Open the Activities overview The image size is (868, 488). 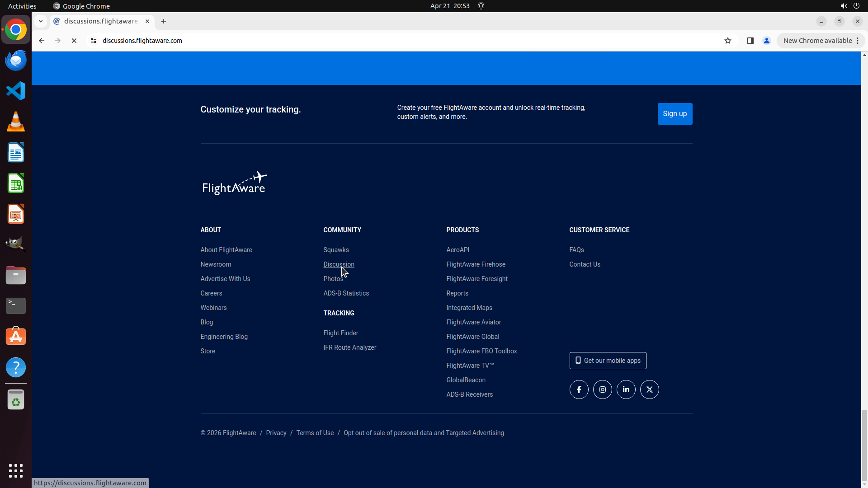(x=22, y=6)
